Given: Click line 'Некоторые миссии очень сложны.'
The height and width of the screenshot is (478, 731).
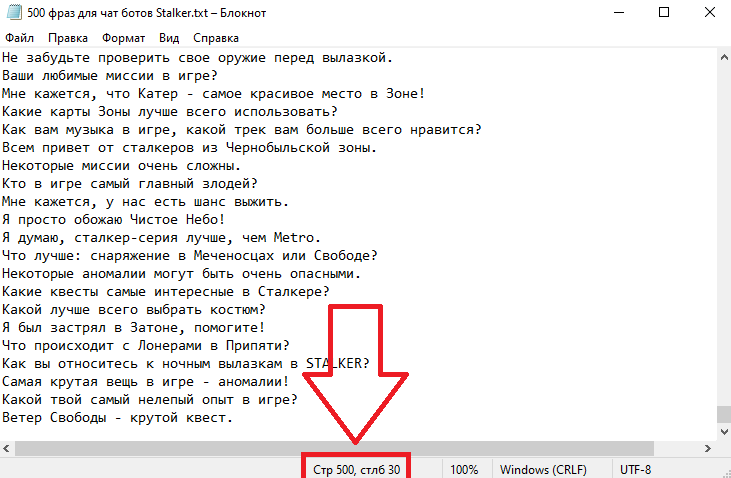Looking at the screenshot, I should coord(121,166).
